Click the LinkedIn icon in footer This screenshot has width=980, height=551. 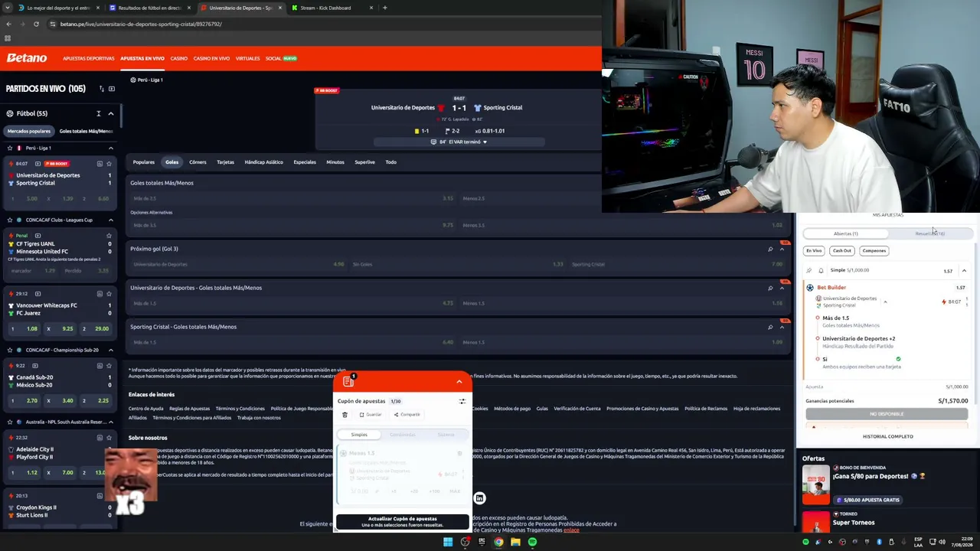pyautogui.click(x=479, y=498)
